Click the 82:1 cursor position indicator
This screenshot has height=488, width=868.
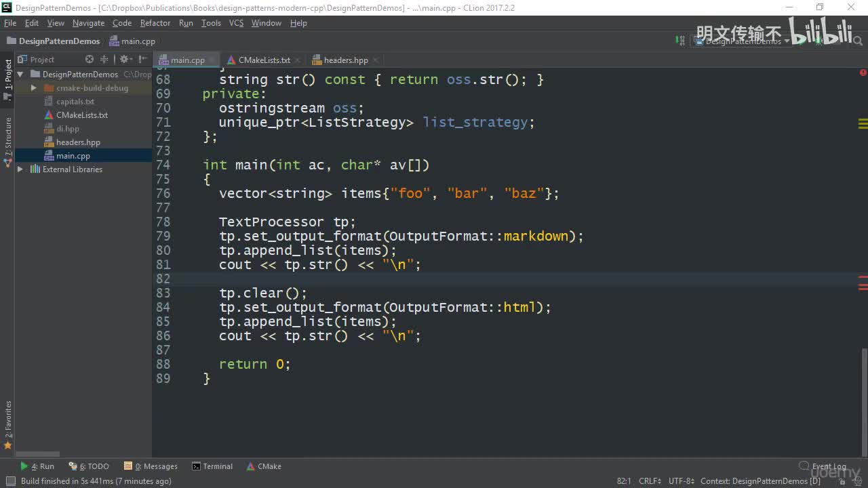coord(624,481)
